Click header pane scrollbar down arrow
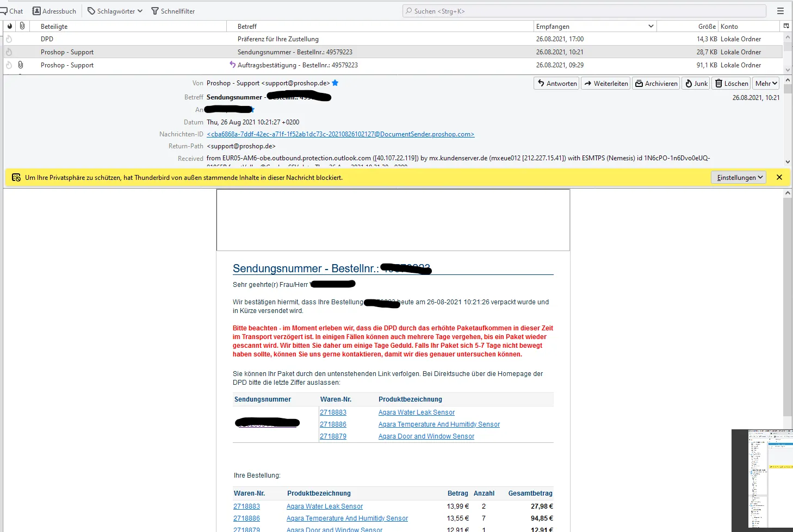This screenshot has width=793, height=532. [788, 161]
